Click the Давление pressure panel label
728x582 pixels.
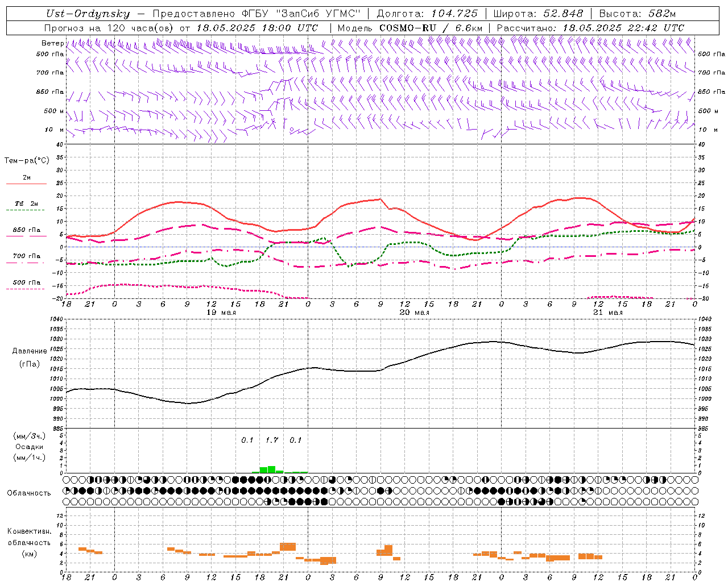coord(30,351)
